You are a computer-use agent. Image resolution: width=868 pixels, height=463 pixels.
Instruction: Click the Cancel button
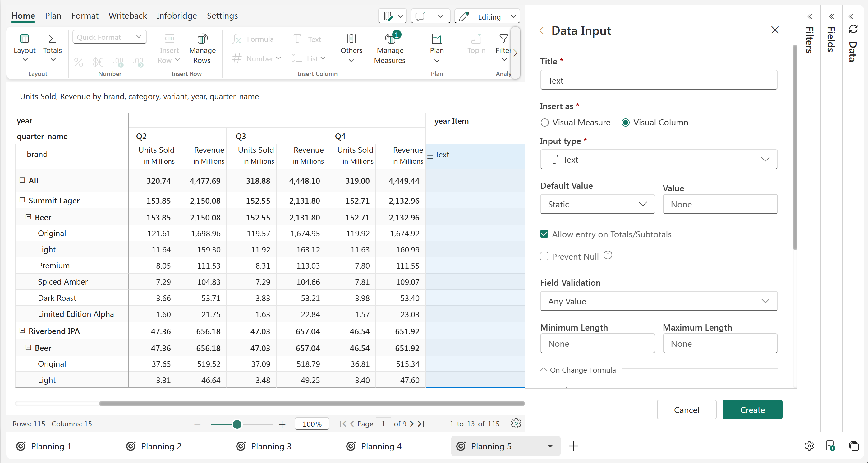[686, 410]
